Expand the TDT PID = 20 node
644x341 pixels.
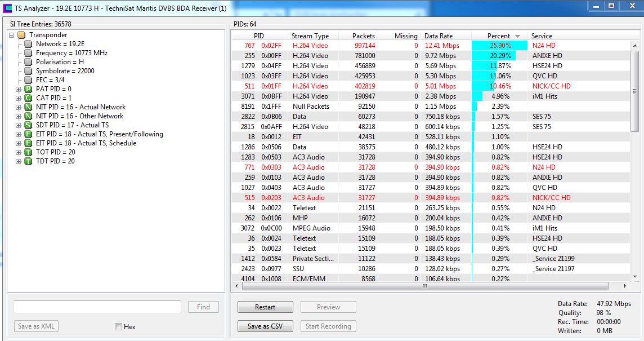[x=18, y=161]
